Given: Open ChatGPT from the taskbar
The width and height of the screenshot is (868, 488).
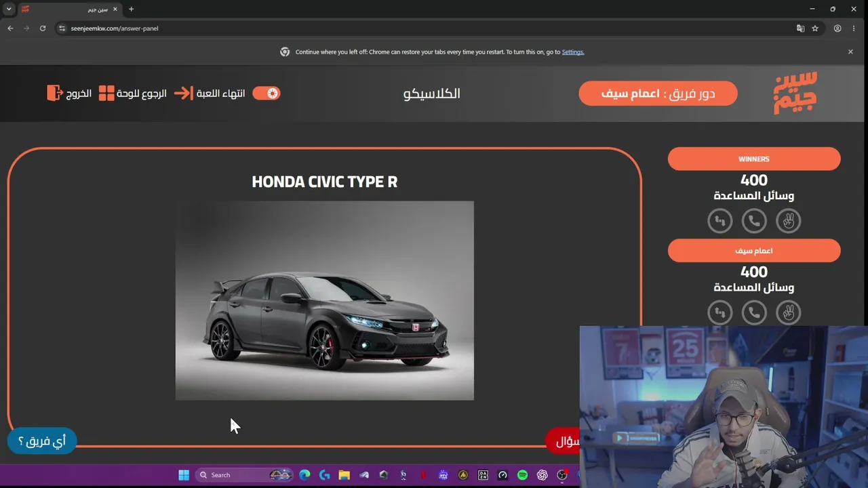Looking at the screenshot, I should 542,475.
